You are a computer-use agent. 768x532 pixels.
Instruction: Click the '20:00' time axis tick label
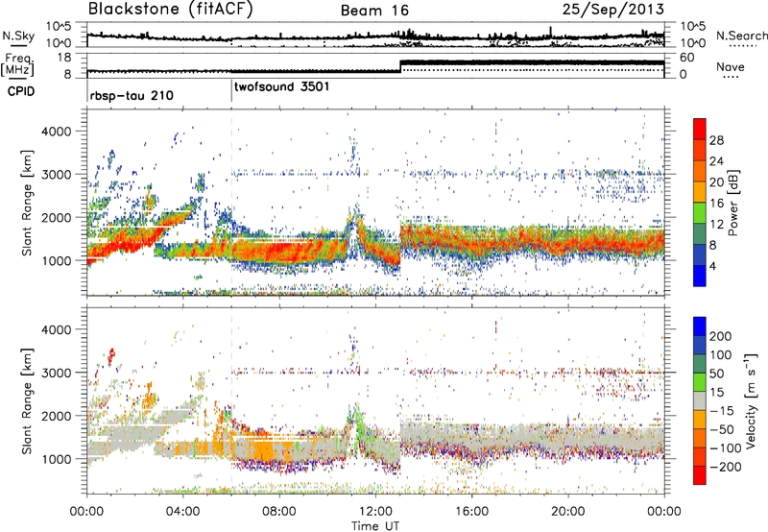click(x=568, y=512)
